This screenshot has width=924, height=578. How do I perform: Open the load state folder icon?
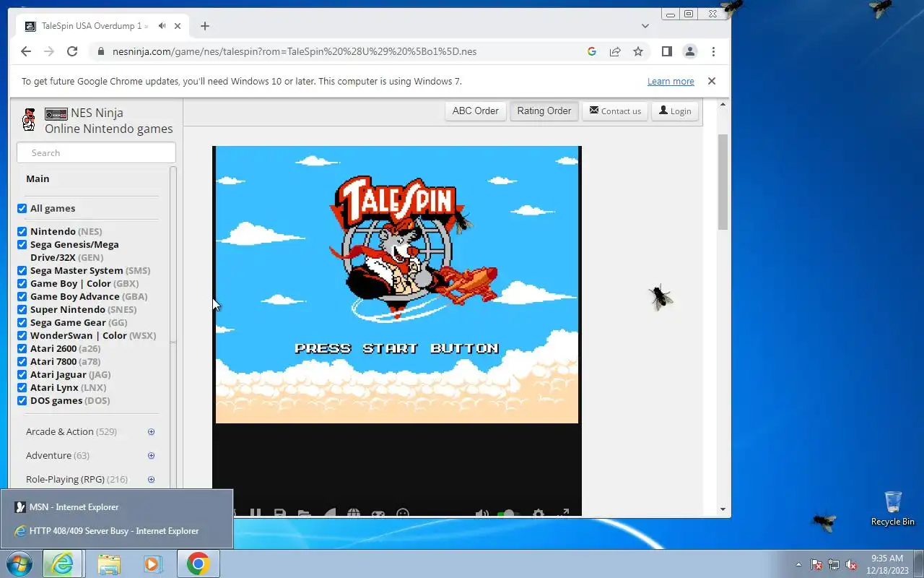[304, 514]
